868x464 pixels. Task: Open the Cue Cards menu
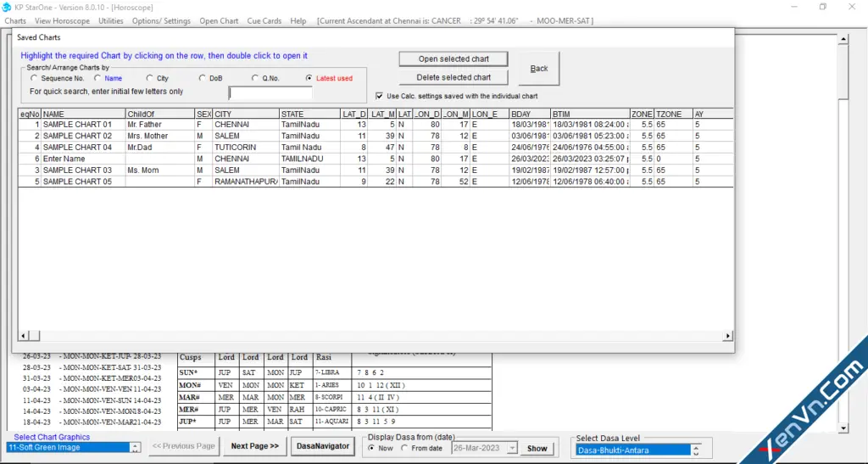coord(264,21)
